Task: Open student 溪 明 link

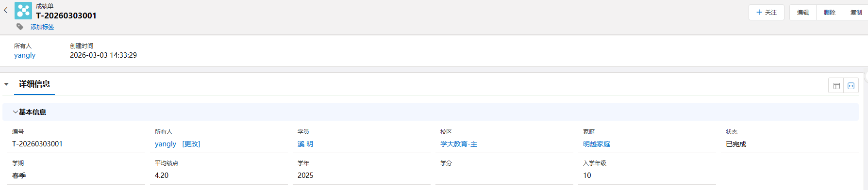Action: pos(305,144)
